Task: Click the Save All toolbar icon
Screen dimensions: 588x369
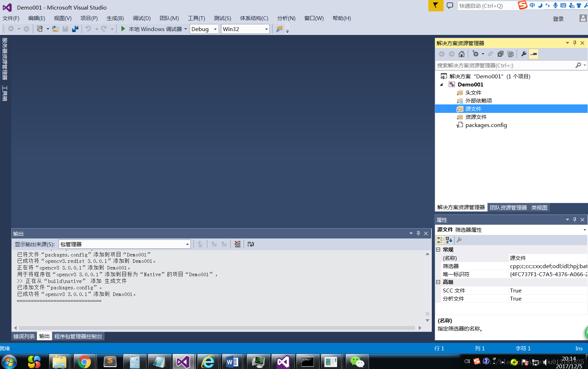Action: tap(75, 29)
